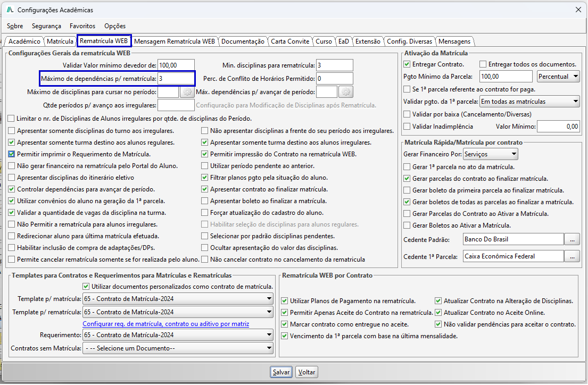Viewport: 588px width, 385px height.
Task: Click the Voltar button
Action: click(x=307, y=372)
